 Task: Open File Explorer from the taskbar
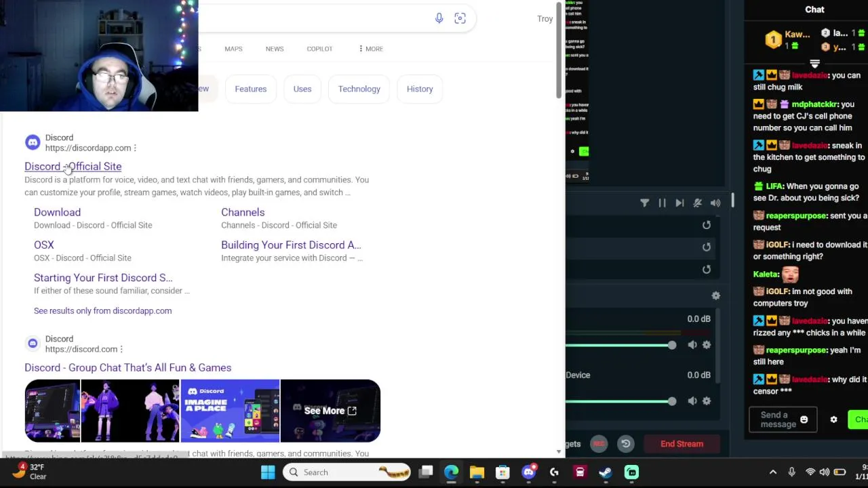point(477,472)
